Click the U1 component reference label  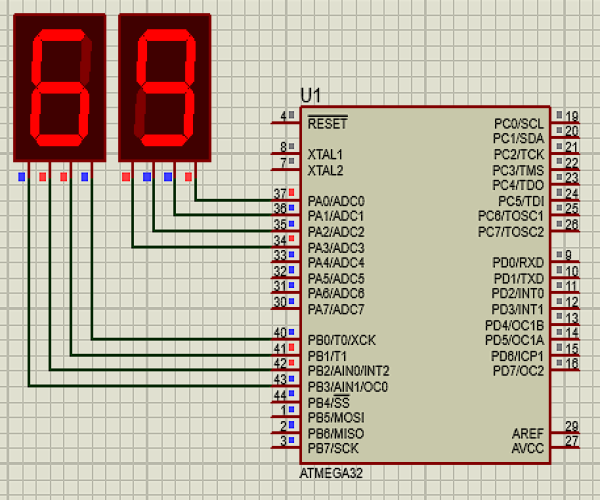coord(311,95)
